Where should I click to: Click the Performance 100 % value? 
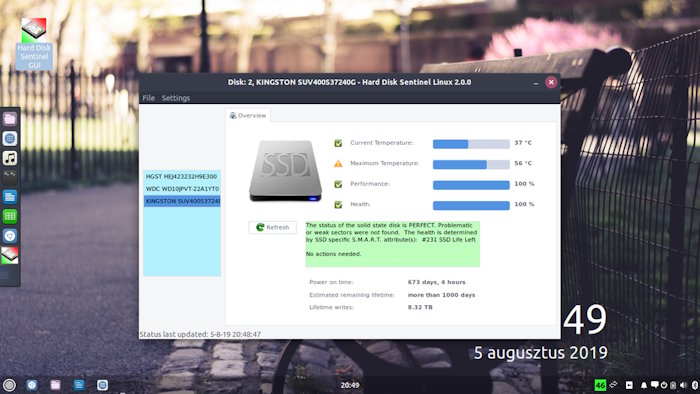tap(525, 184)
